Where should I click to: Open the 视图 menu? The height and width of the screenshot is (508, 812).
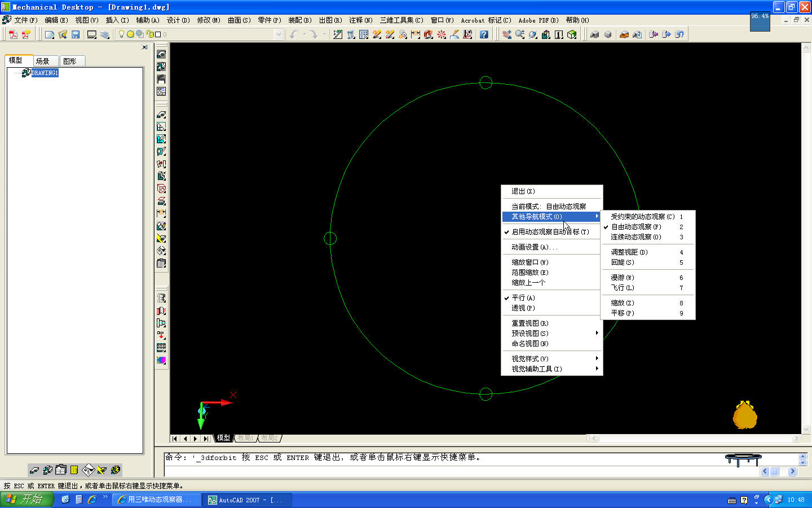pos(87,20)
